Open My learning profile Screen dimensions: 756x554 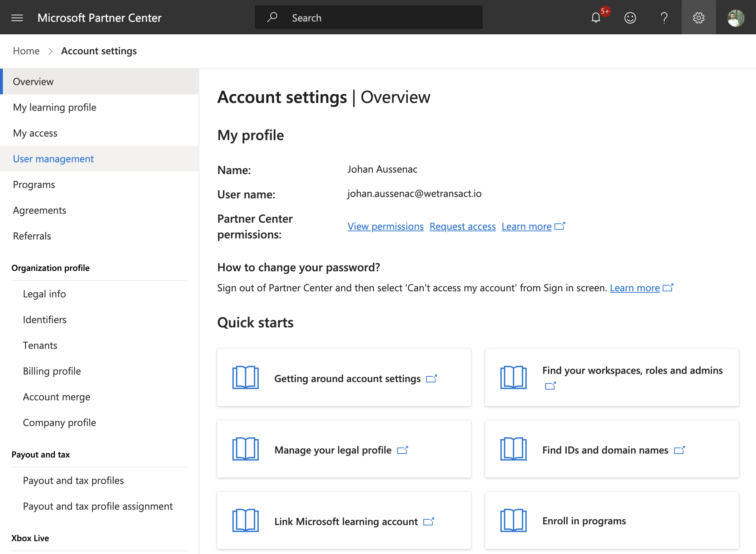[99, 107]
